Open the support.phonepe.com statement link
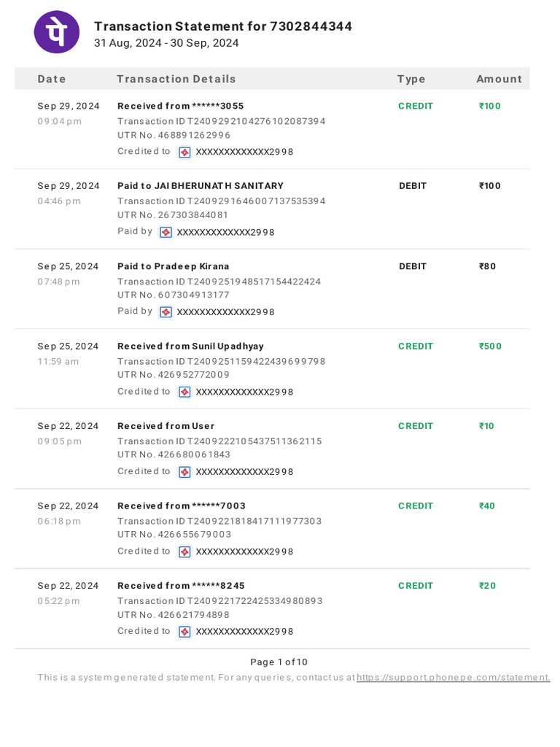Image resolution: width=560 pixels, height=747 pixels. click(x=453, y=678)
